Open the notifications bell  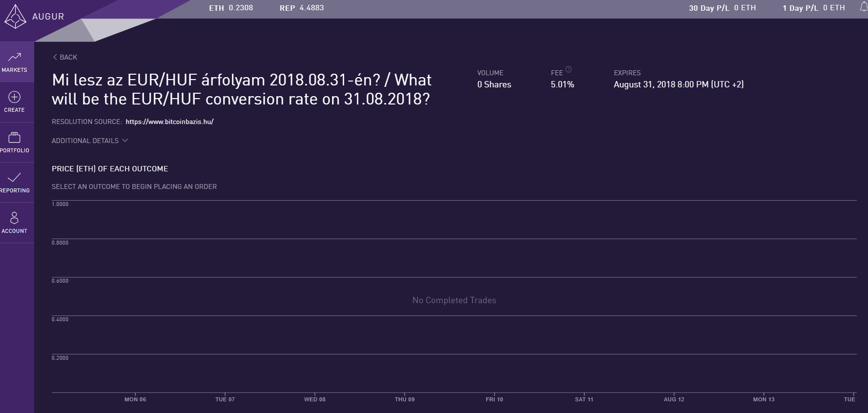tap(863, 7)
